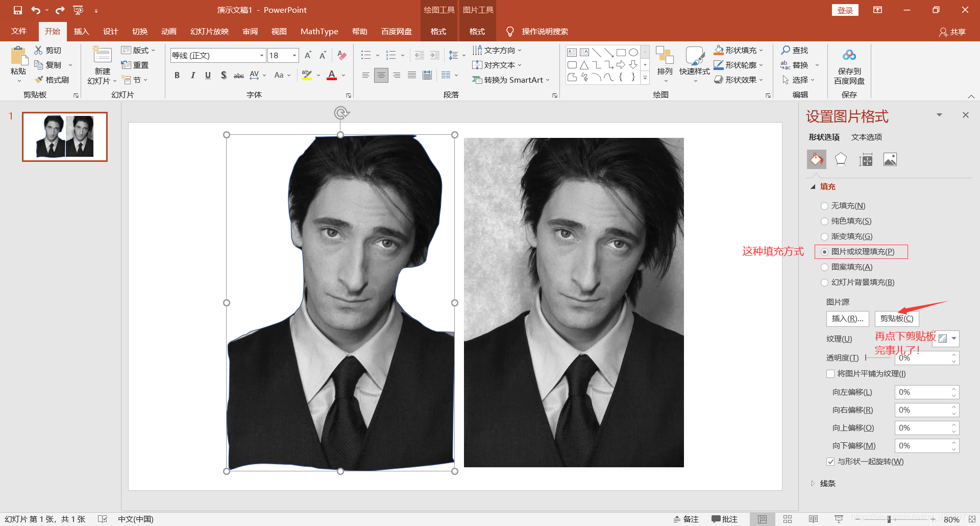Screen dimensions: 980x526
Task: Increase font size icon
Action: [x=308, y=55]
